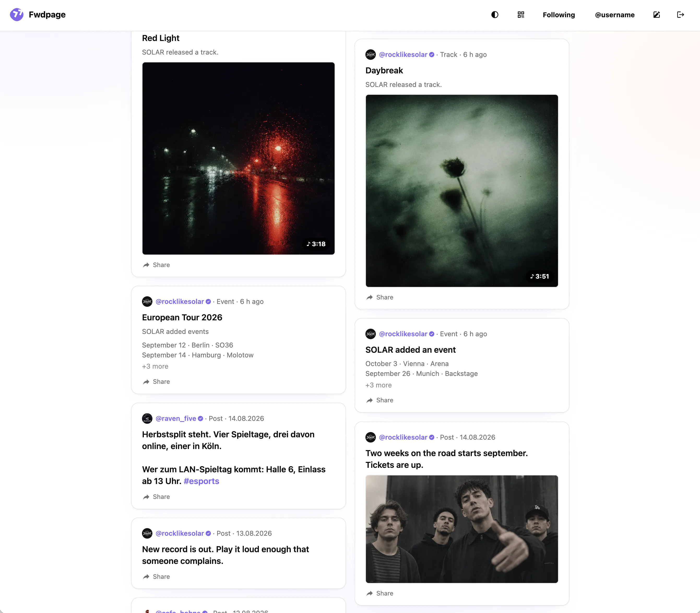
Task: Click the Daybreak title
Action: 384,70
